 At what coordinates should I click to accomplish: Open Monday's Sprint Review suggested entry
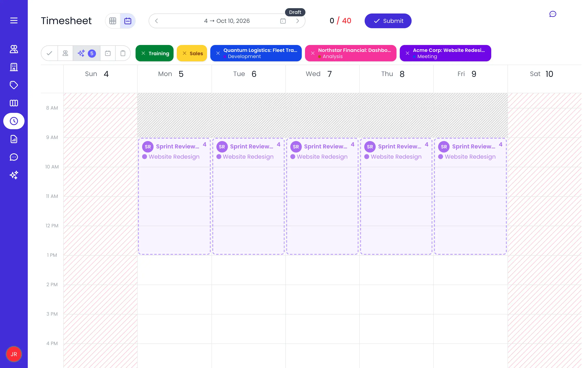pyautogui.click(x=174, y=196)
